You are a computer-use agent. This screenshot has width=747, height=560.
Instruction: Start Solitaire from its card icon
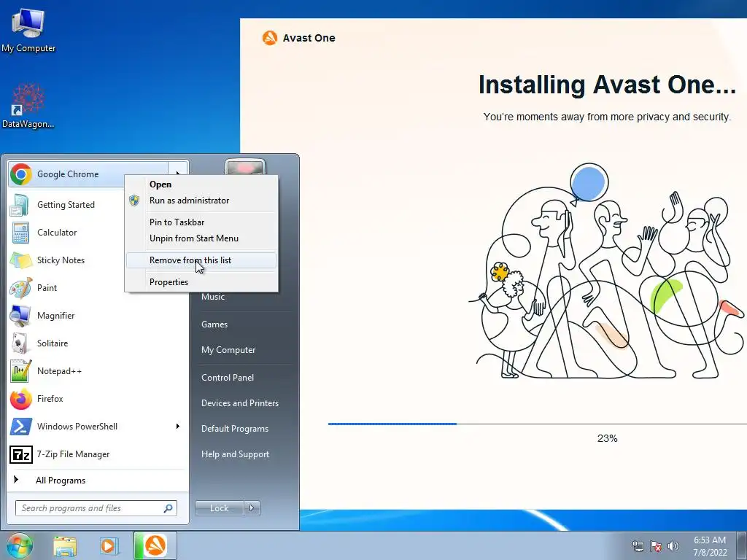pyautogui.click(x=20, y=343)
